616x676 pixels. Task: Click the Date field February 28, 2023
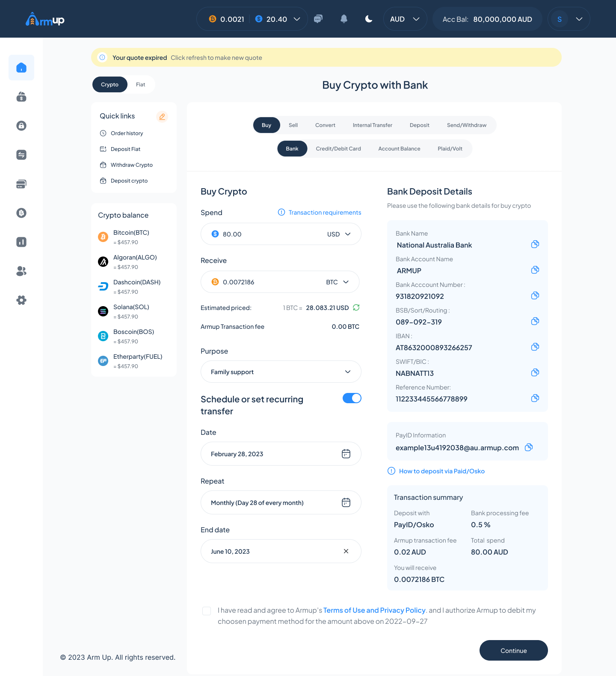point(281,454)
